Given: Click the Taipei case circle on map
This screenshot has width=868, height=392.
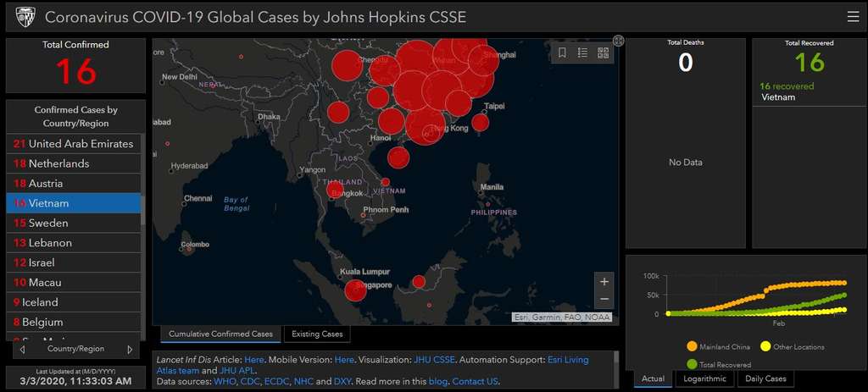Looking at the screenshot, I should pyautogui.click(x=481, y=122).
